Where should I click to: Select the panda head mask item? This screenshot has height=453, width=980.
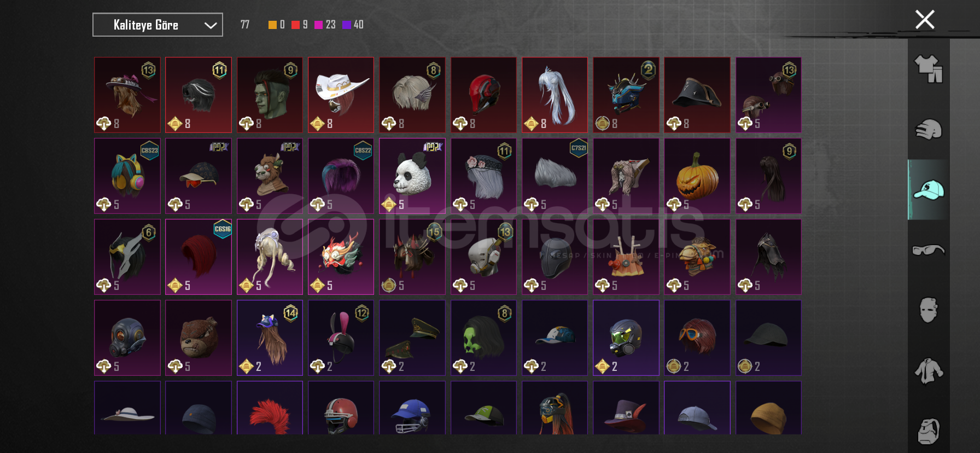point(412,176)
